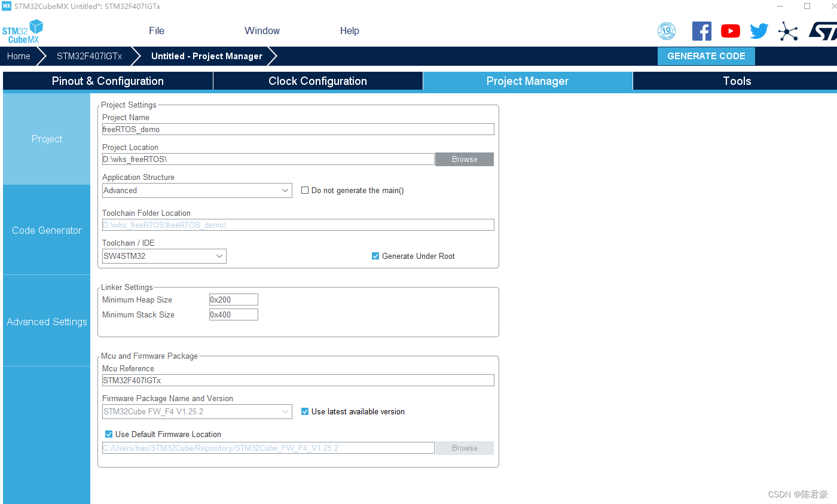Open the Help menu

pyautogui.click(x=350, y=31)
